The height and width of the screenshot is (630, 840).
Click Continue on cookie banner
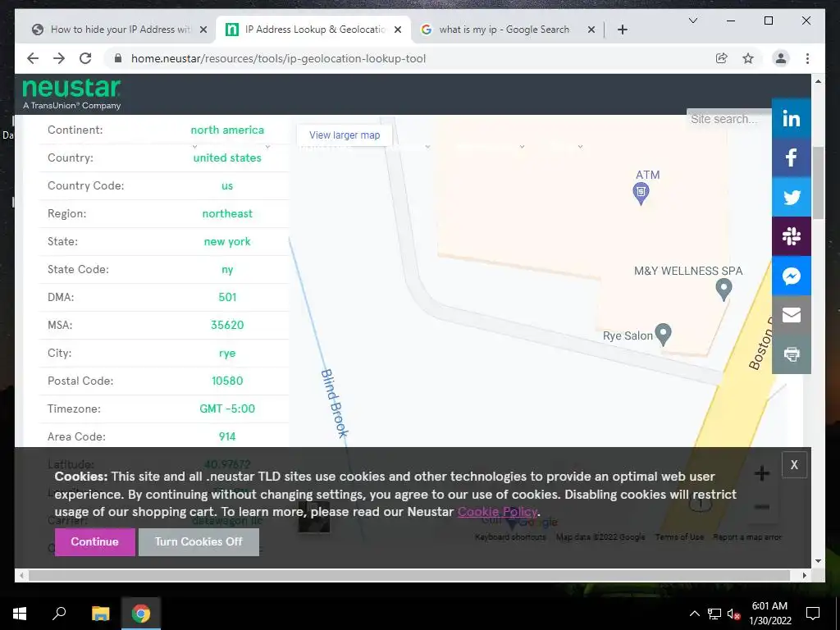click(x=95, y=541)
